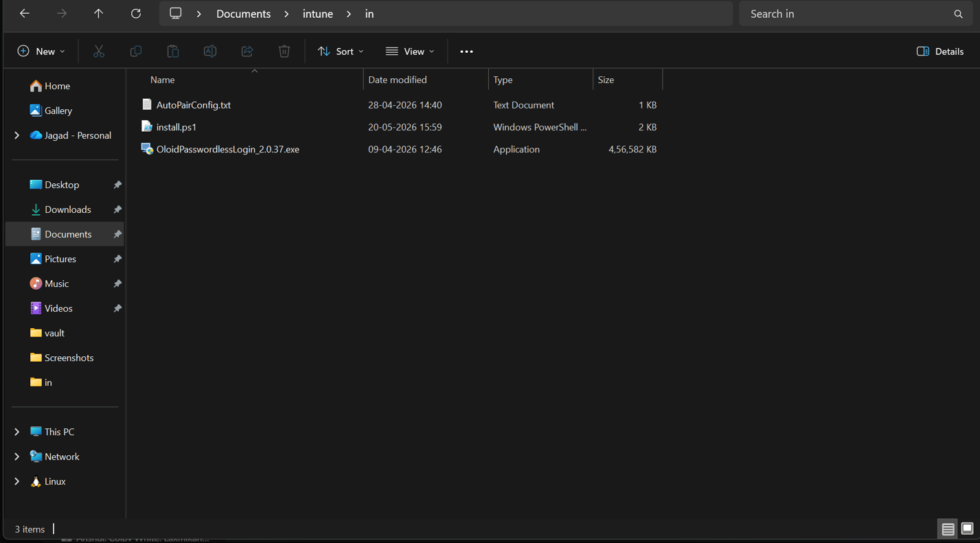Select OloidPasswordlessLogin_2.0.37.exe file name
980x543 pixels.
tap(228, 149)
